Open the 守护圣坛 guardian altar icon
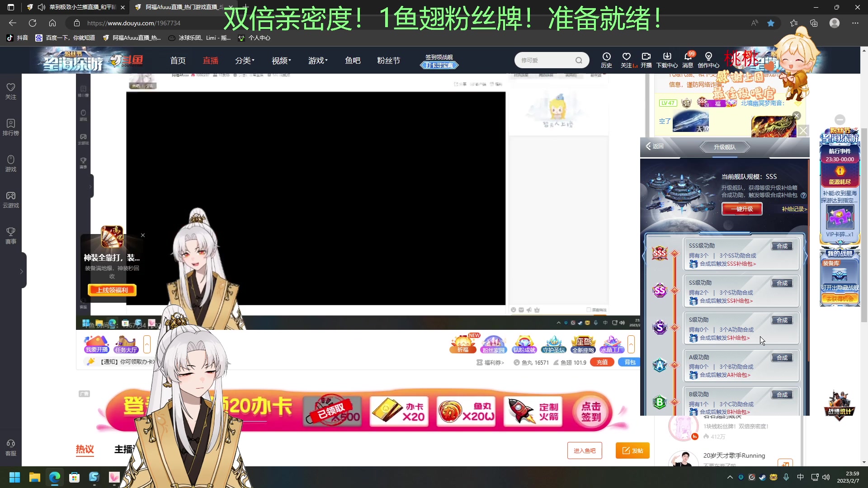 click(x=553, y=344)
